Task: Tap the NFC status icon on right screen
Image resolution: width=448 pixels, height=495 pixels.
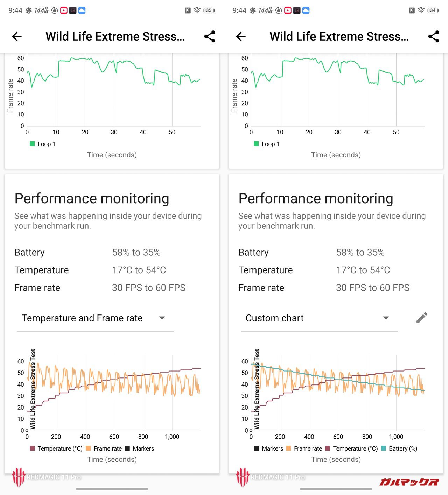Action: coord(412,10)
